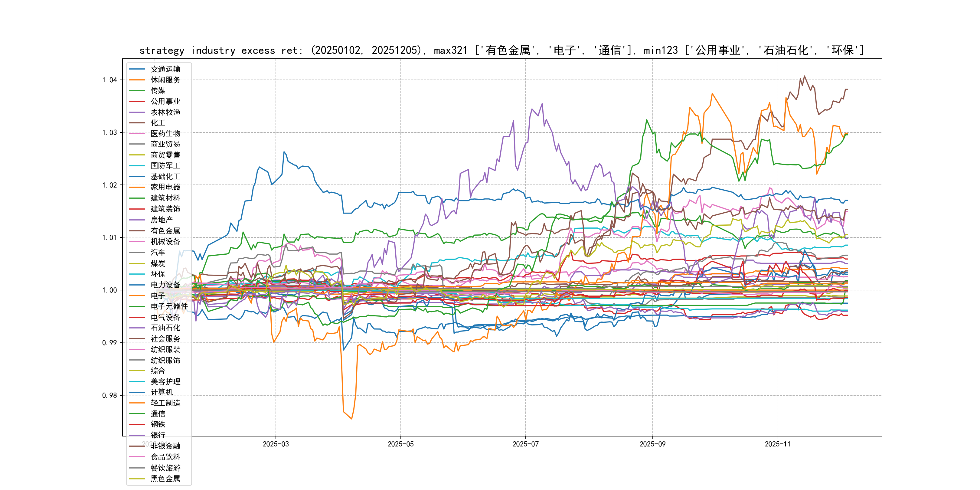Click the 交通运输 legend label
The height and width of the screenshot is (490, 980).
pyautogui.click(x=165, y=69)
